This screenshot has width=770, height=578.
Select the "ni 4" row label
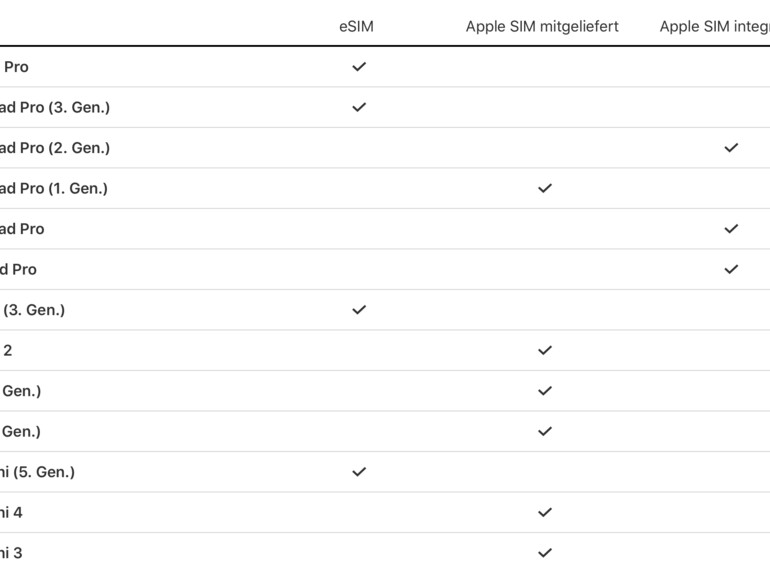11,512
